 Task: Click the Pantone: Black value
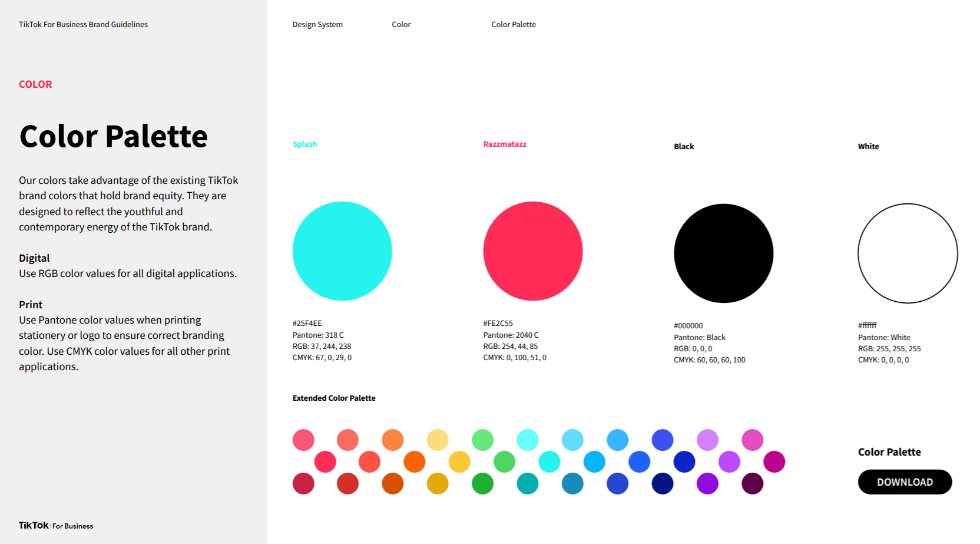click(700, 338)
